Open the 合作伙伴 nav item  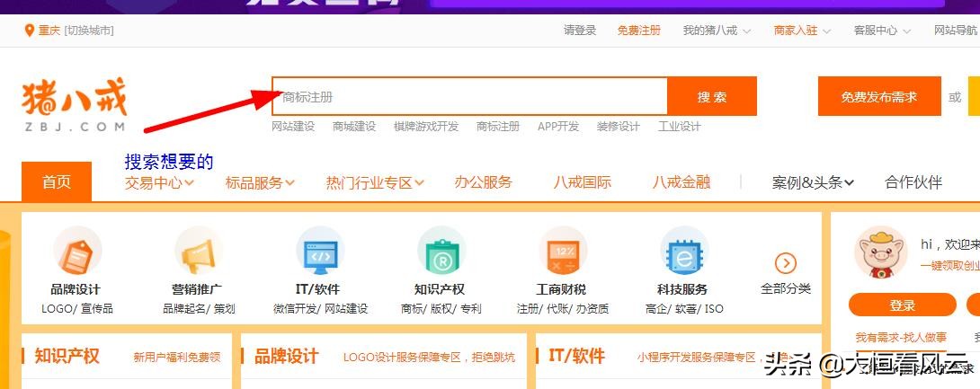(x=913, y=182)
